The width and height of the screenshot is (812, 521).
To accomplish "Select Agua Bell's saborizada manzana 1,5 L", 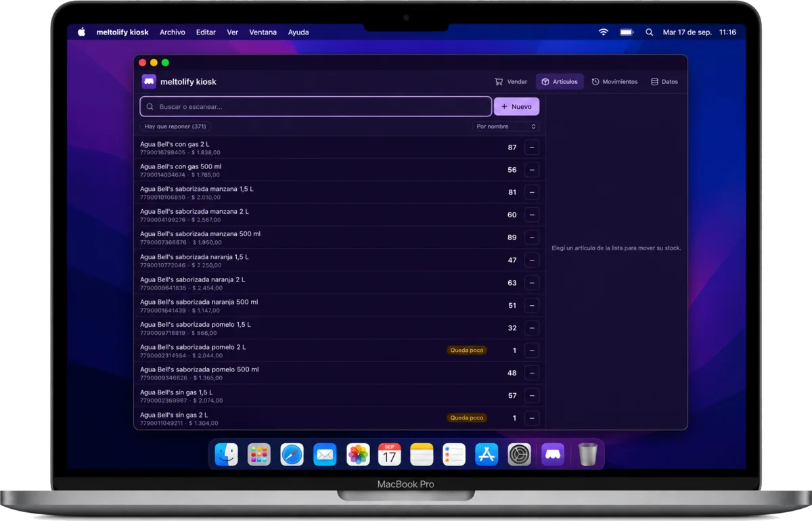I will 340,193.
